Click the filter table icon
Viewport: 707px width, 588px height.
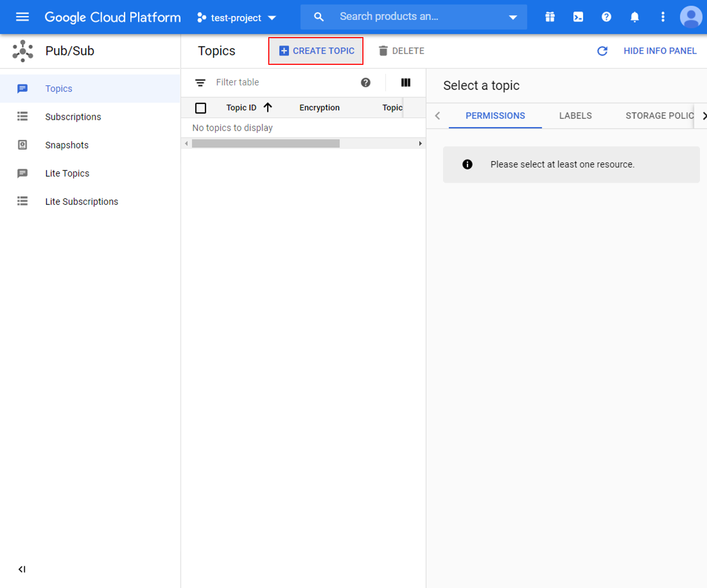(200, 83)
